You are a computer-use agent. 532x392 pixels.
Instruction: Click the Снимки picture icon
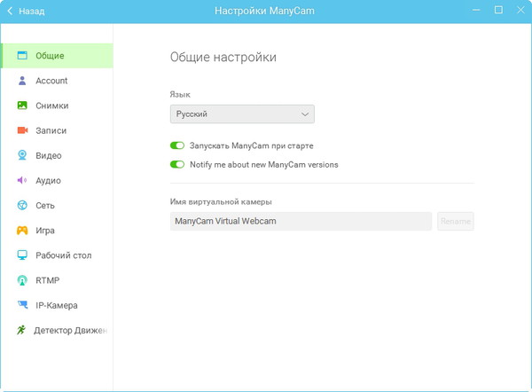tap(22, 106)
